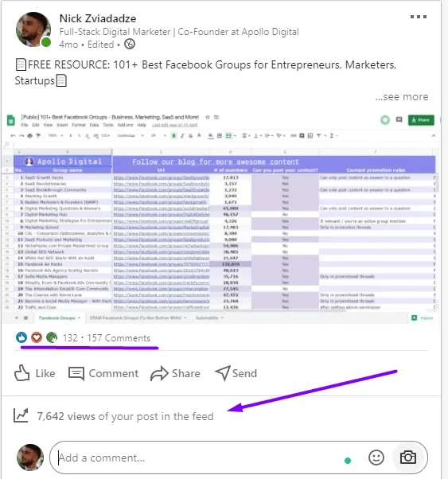Open the emoji picker smiley icon

click(376, 458)
